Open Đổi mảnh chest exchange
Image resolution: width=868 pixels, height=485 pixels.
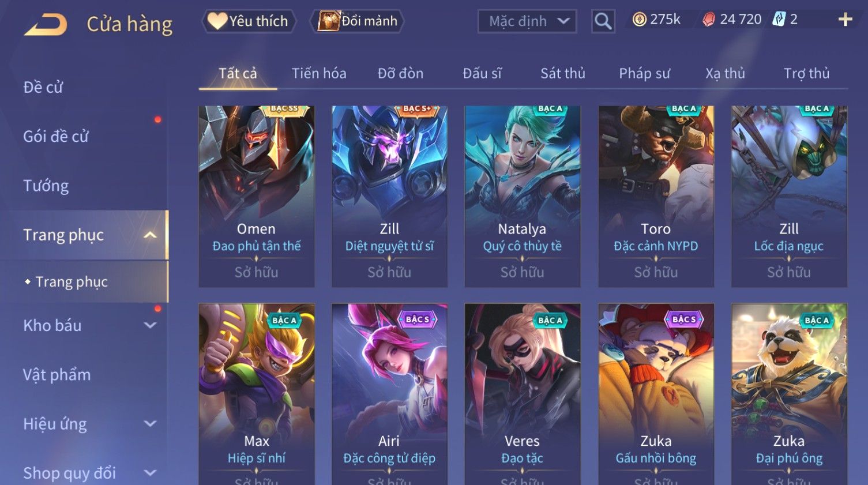click(357, 21)
